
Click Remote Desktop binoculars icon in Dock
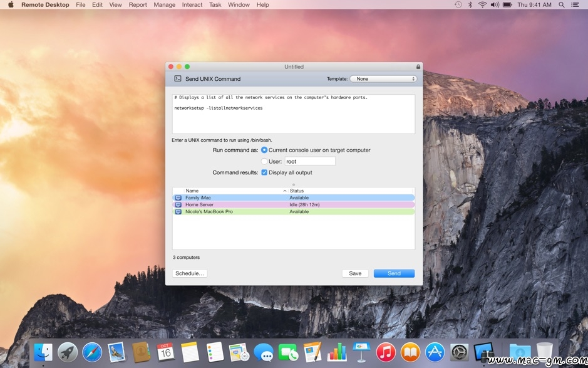(484, 352)
